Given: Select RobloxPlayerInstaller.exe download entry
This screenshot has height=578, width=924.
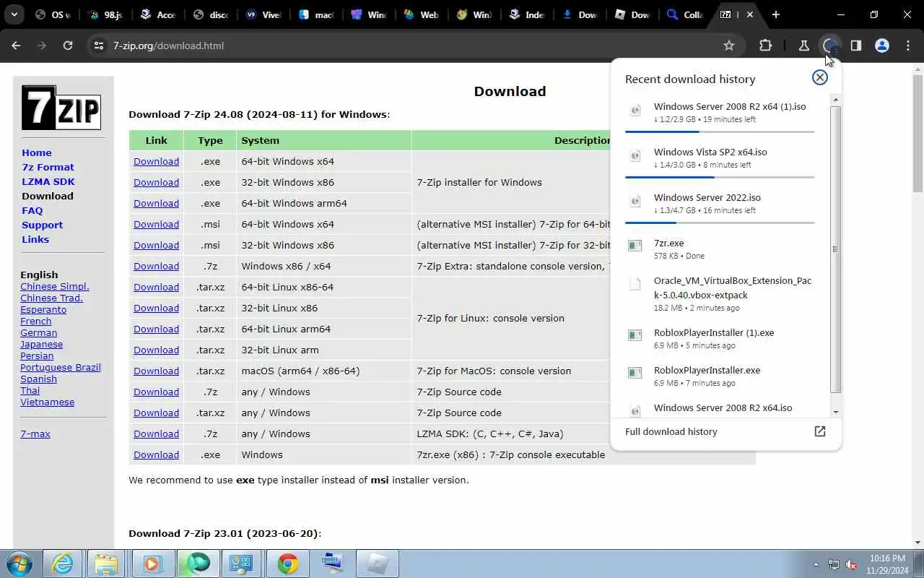Looking at the screenshot, I should [720, 376].
